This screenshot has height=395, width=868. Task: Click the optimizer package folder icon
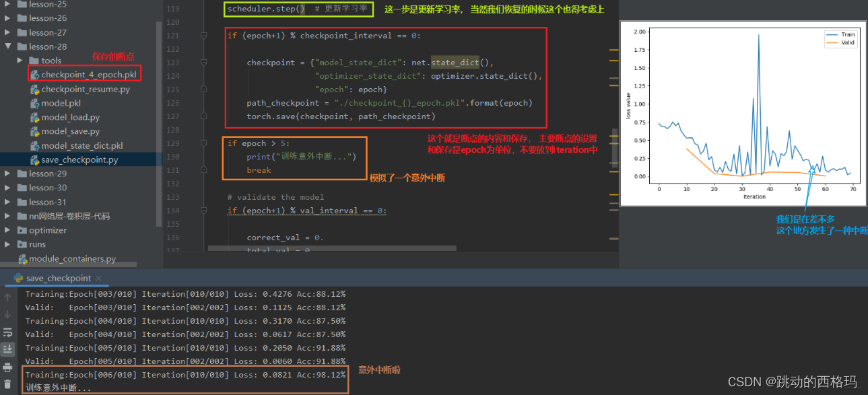[22, 230]
